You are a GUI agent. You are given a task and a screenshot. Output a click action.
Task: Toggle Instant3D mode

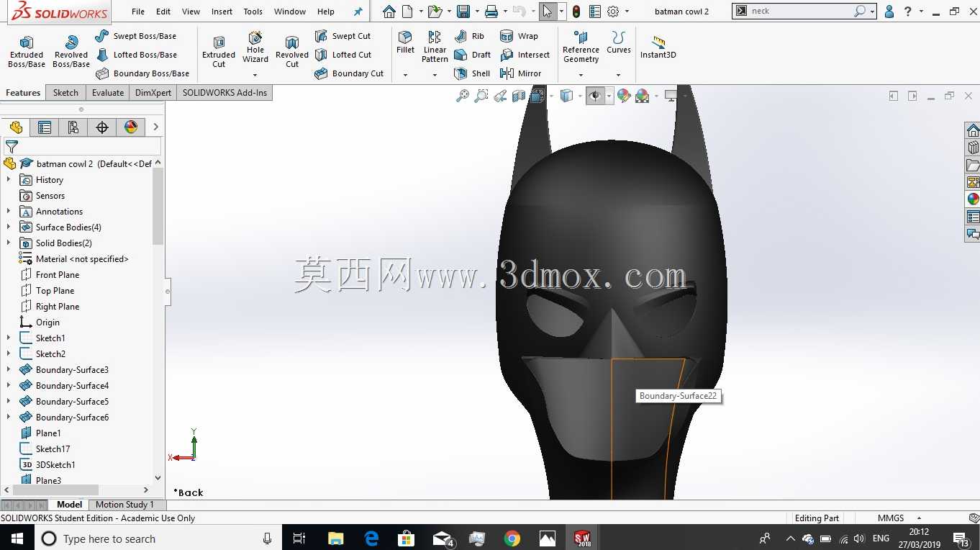[658, 48]
